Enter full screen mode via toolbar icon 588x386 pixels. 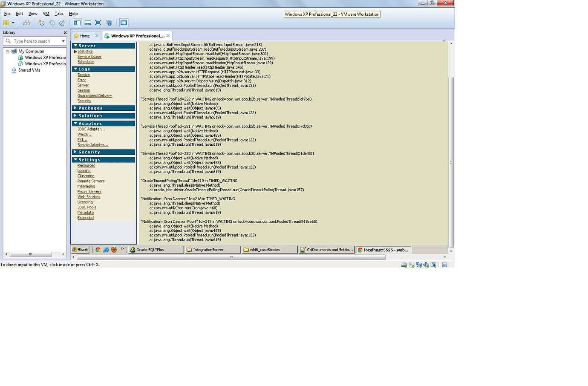pos(98,23)
